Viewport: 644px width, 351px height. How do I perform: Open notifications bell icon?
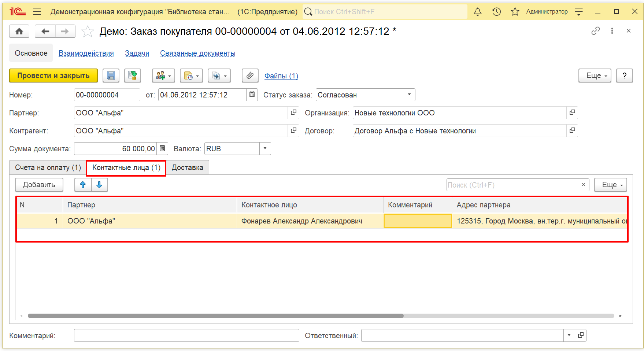[478, 12]
